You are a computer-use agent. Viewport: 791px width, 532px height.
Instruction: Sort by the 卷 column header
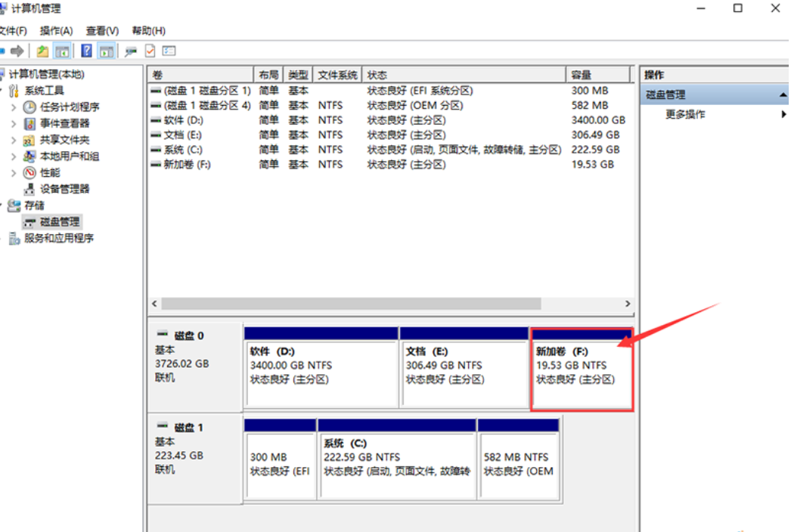click(x=201, y=75)
